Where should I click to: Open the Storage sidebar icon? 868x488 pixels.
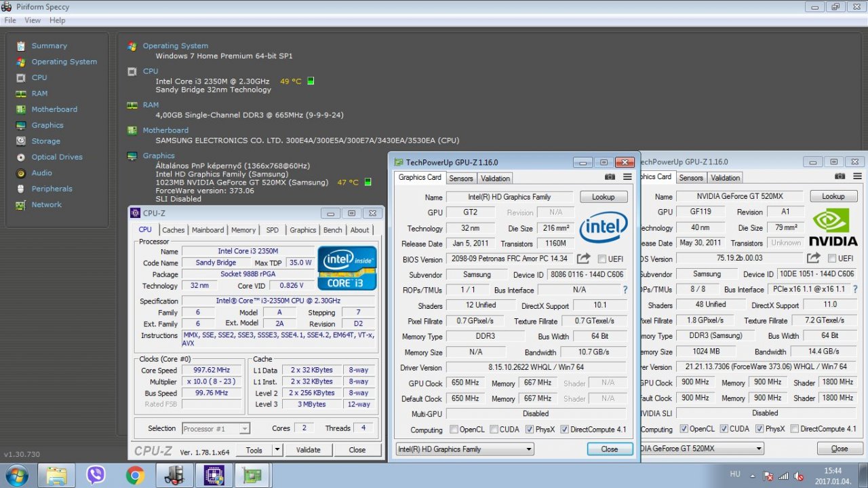(x=20, y=141)
